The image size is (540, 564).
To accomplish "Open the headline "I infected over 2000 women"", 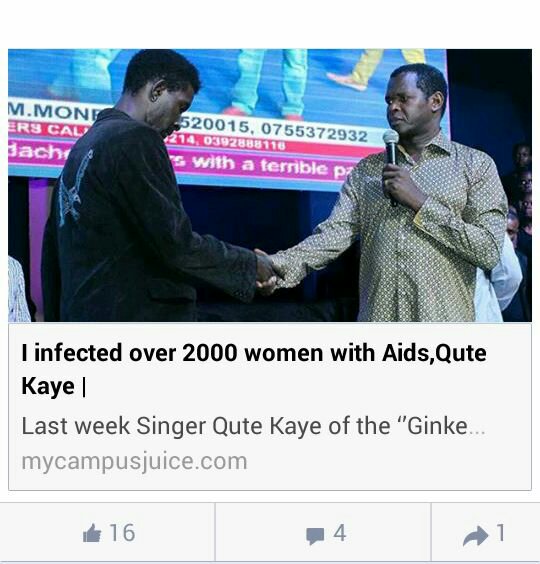I will coord(254,353).
